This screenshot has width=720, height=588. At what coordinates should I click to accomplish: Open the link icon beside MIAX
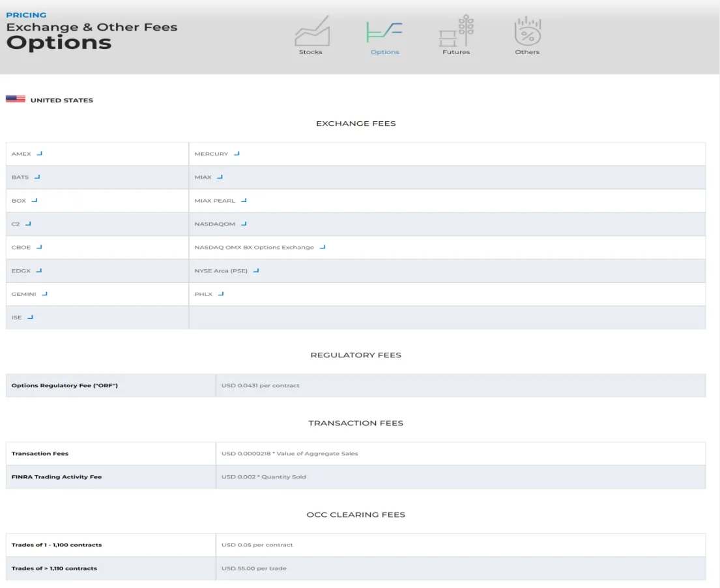tap(220, 177)
